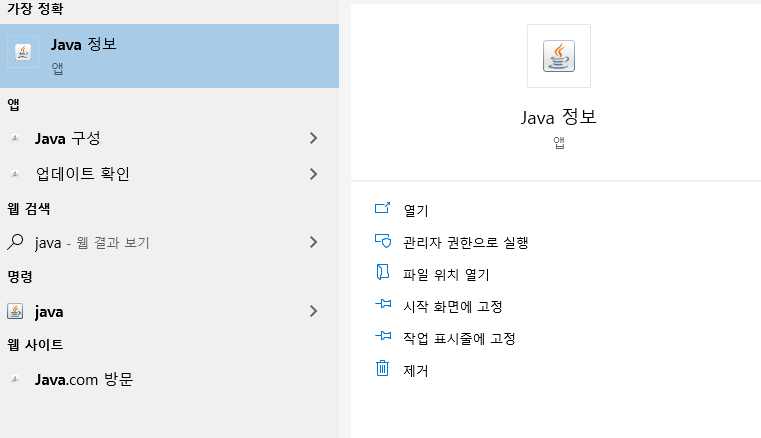This screenshot has height=438, width=761.
Task: Choose 제거 to uninstall
Action: tap(415, 371)
